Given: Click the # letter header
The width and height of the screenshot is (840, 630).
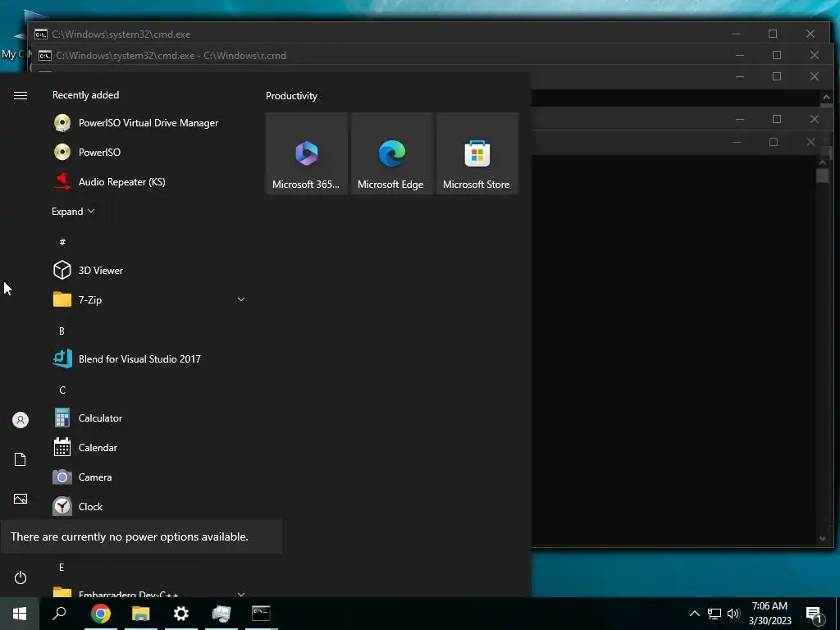Looking at the screenshot, I should click(x=62, y=242).
